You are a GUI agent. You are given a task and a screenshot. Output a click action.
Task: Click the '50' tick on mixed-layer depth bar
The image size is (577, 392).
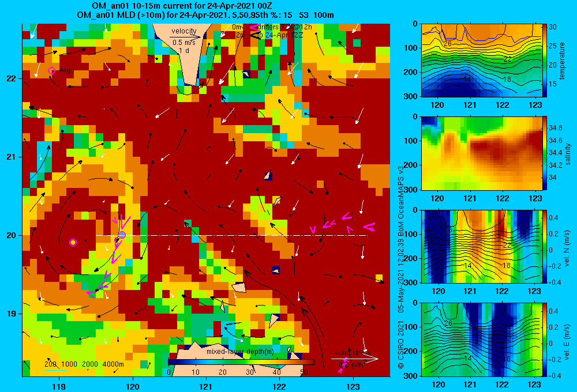pyautogui.click(x=304, y=372)
